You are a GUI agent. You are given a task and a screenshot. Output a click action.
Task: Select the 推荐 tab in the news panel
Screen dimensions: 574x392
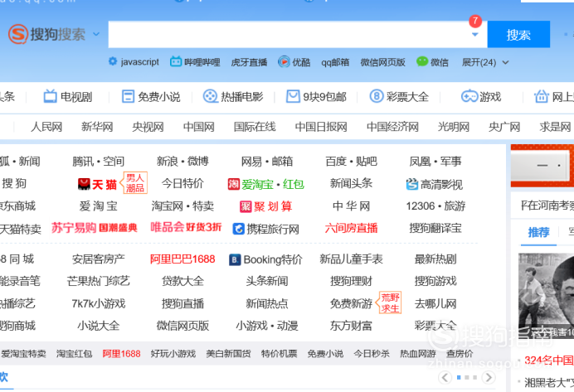[x=538, y=232]
